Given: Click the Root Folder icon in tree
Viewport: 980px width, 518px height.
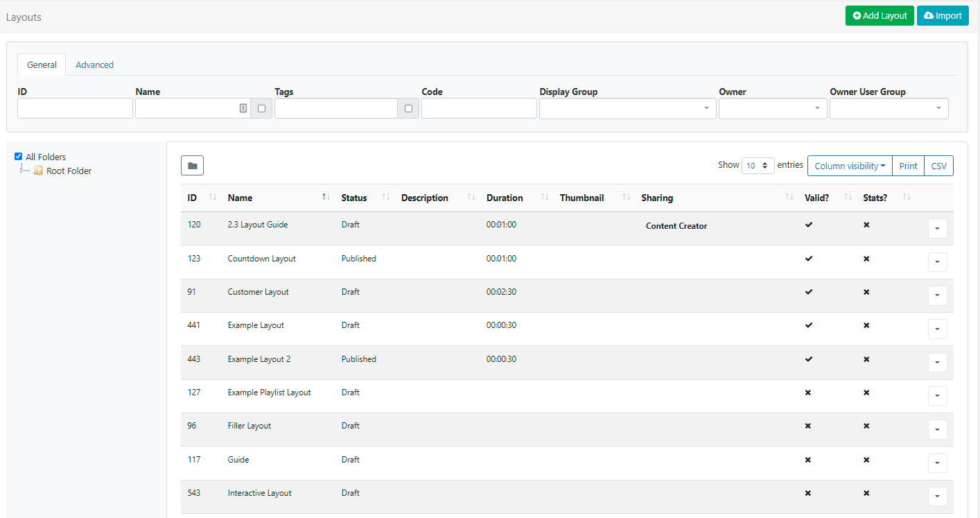Looking at the screenshot, I should [38, 171].
